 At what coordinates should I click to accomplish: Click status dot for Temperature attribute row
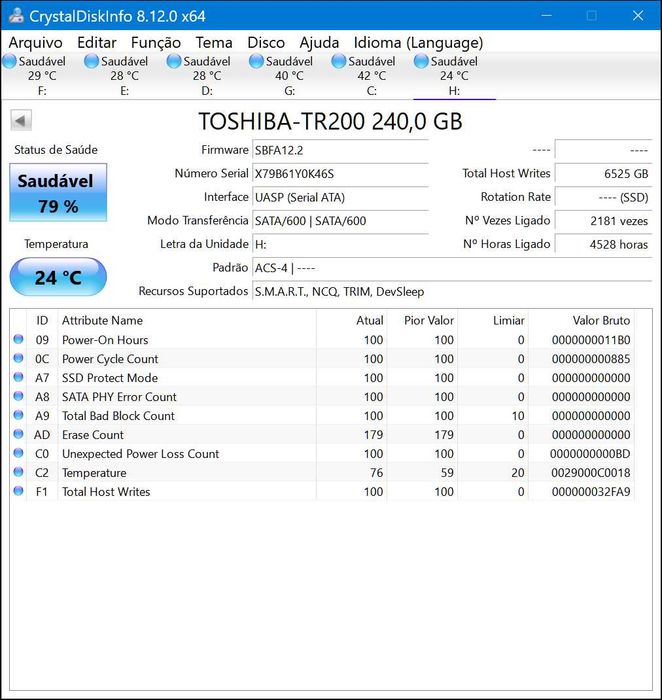pyautogui.click(x=18, y=472)
